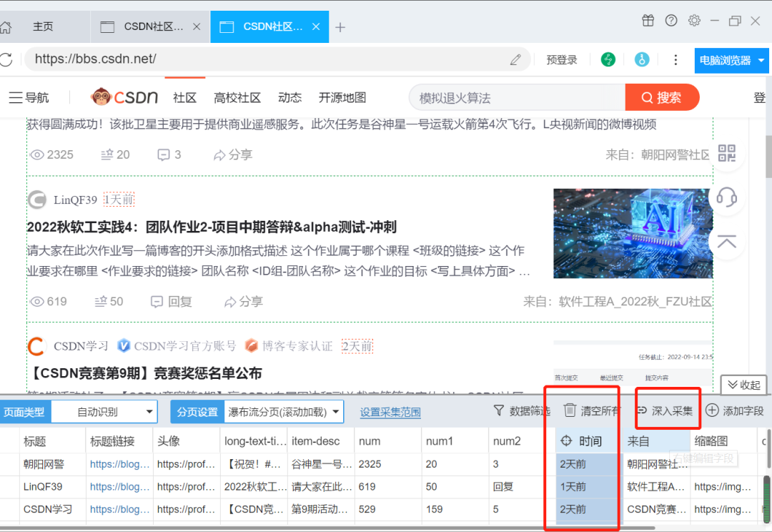Go to 开源地图 nav item
Viewport: 772px width, 532px height.
pyautogui.click(x=342, y=97)
